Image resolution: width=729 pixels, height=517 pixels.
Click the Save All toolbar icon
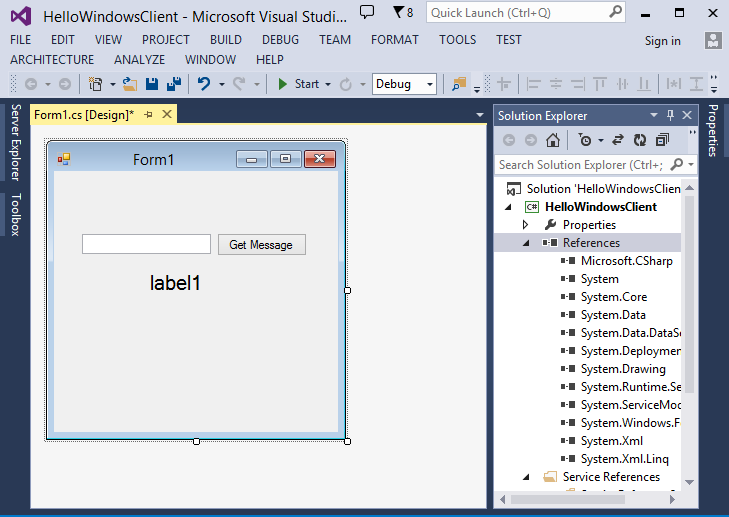(x=174, y=84)
